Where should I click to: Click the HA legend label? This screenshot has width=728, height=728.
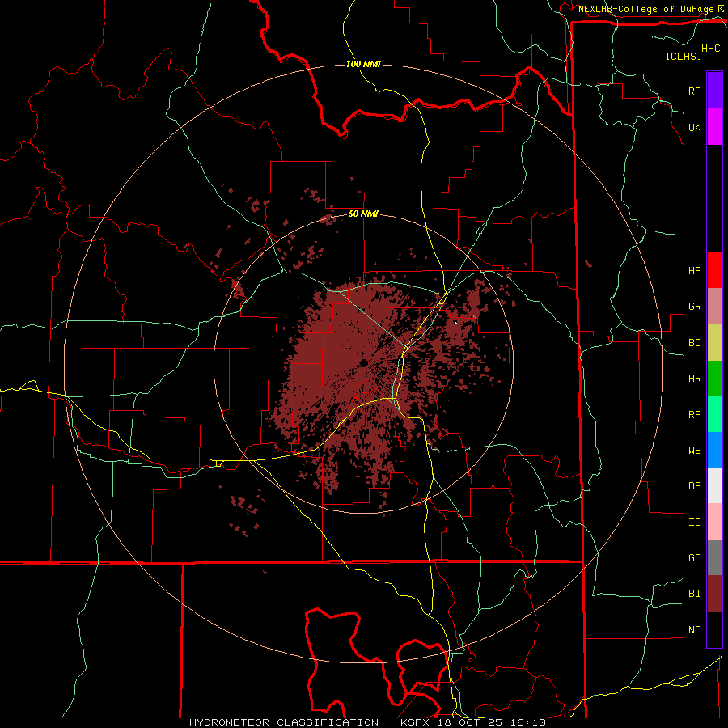coord(694,271)
